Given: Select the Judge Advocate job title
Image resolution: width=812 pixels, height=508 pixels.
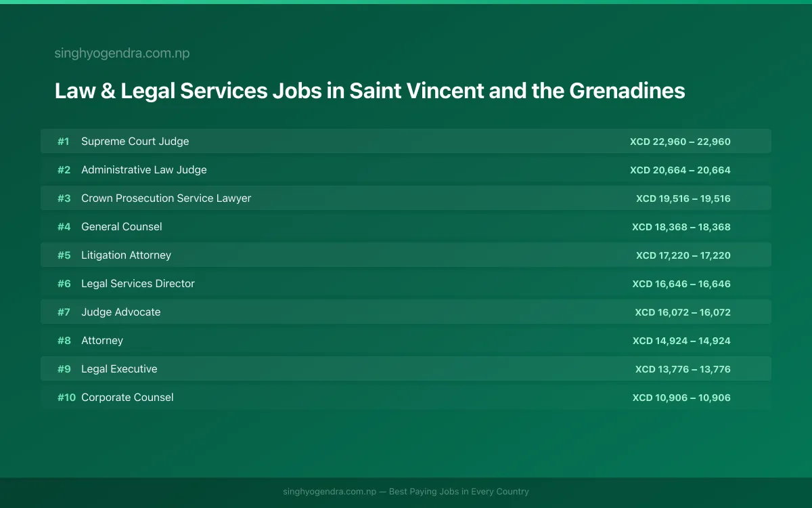Looking at the screenshot, I should pyautogui.click(x=121, y=312).
